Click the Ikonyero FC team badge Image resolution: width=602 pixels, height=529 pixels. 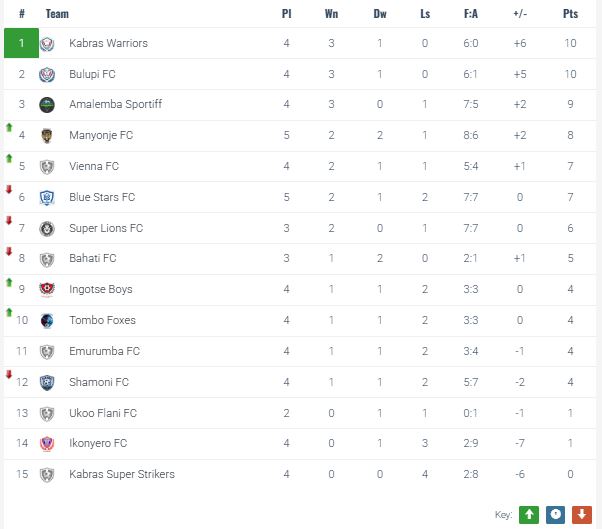[x=47, y=444]
